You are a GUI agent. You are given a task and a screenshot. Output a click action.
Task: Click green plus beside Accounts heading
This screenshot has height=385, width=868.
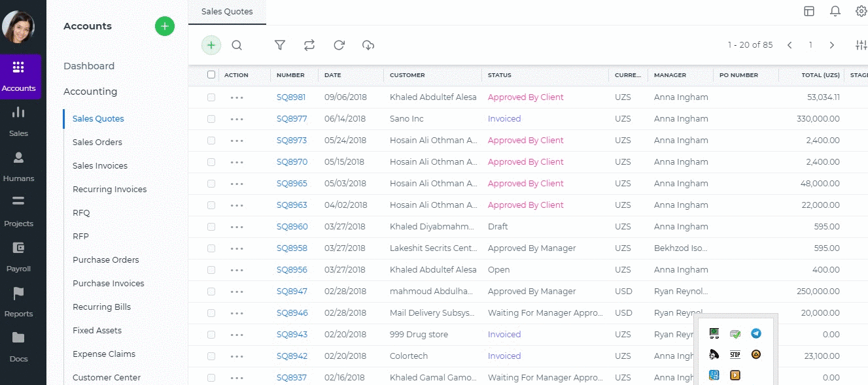165,26
